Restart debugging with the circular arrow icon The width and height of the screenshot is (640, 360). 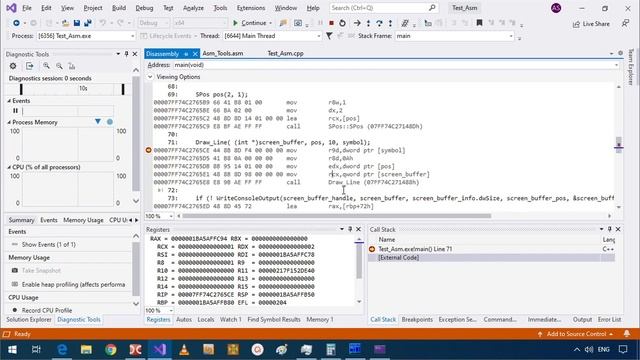click(x=342, y=23)
